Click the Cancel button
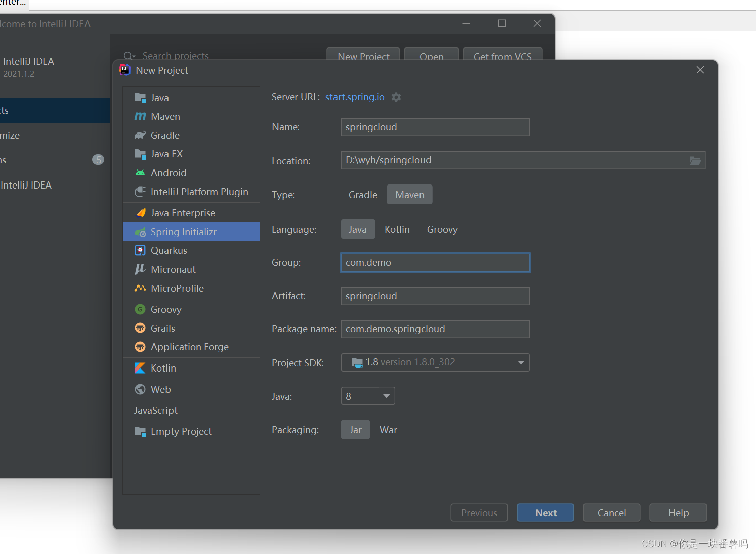 coord(612,513)
